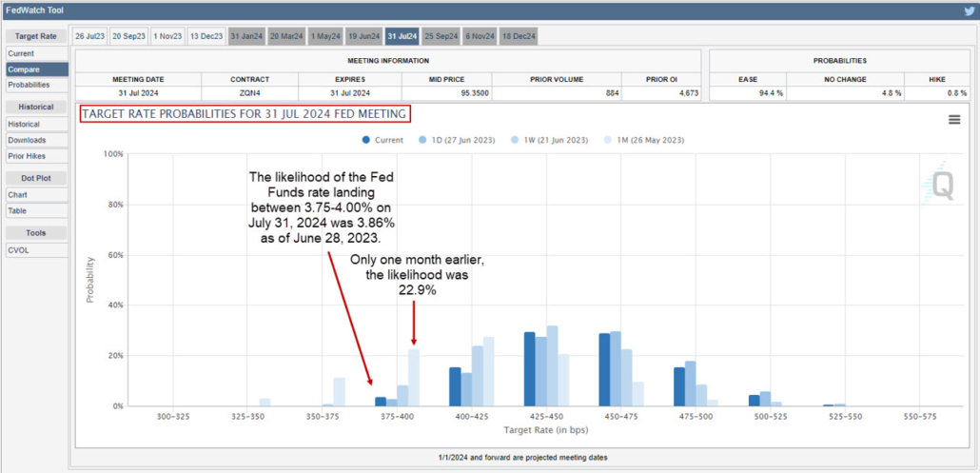This screenshot has width=980, height=473.
Task: Open the Historical sidebar button
Action: (x=37, y=125)
